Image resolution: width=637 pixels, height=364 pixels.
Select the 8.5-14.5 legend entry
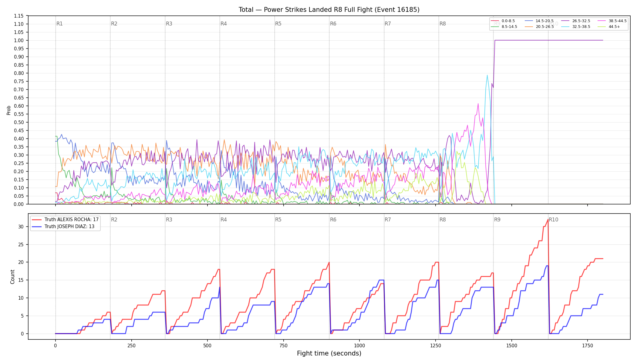[504, 27]
